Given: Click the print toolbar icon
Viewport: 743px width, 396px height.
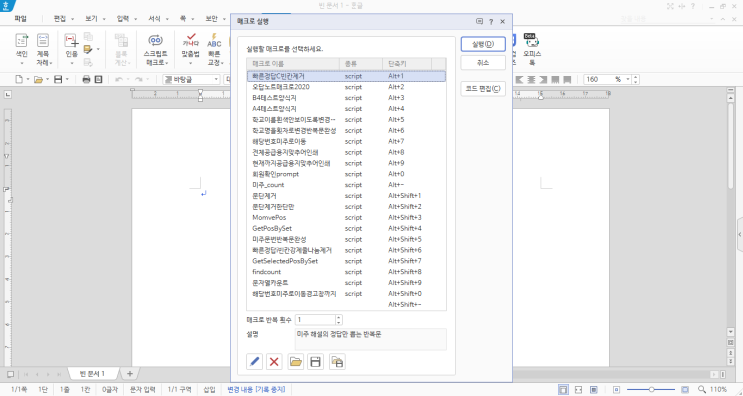Looking at the screenshot, I should [x=86, y=80].
